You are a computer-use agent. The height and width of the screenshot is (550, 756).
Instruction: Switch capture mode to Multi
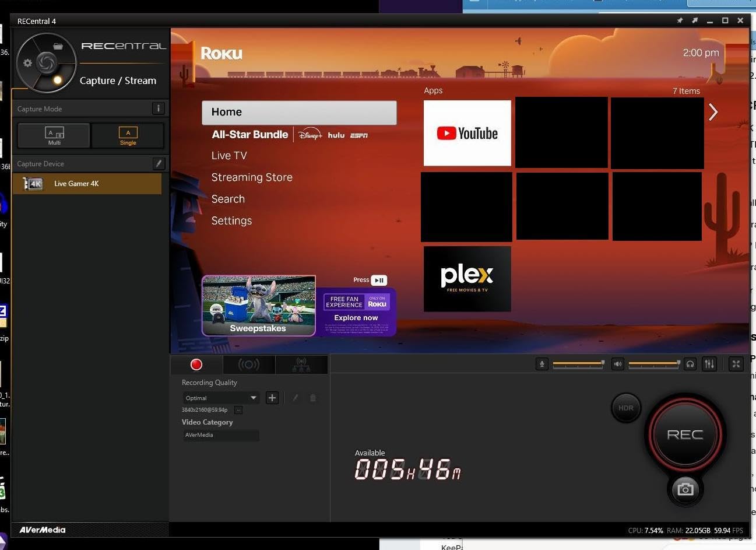tap(54, 136)
